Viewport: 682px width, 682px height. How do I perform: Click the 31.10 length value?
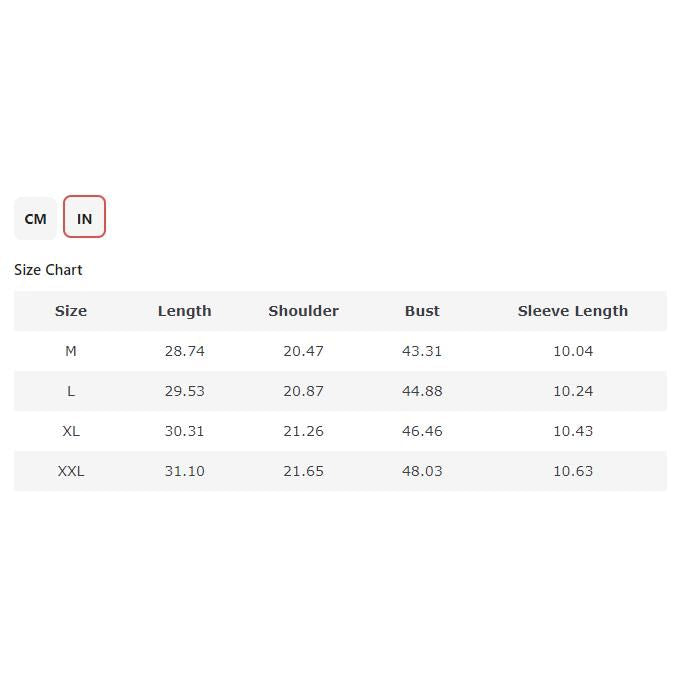click(x=184, y=471)
